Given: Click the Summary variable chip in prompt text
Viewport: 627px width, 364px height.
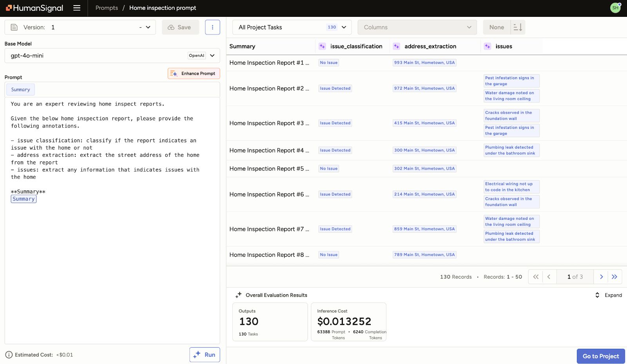Looking at the screenshot, I should tap(24, 199).
